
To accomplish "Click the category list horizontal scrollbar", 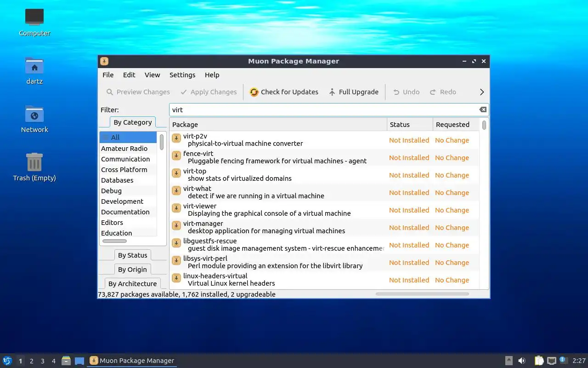I will [x=114, y=241].
